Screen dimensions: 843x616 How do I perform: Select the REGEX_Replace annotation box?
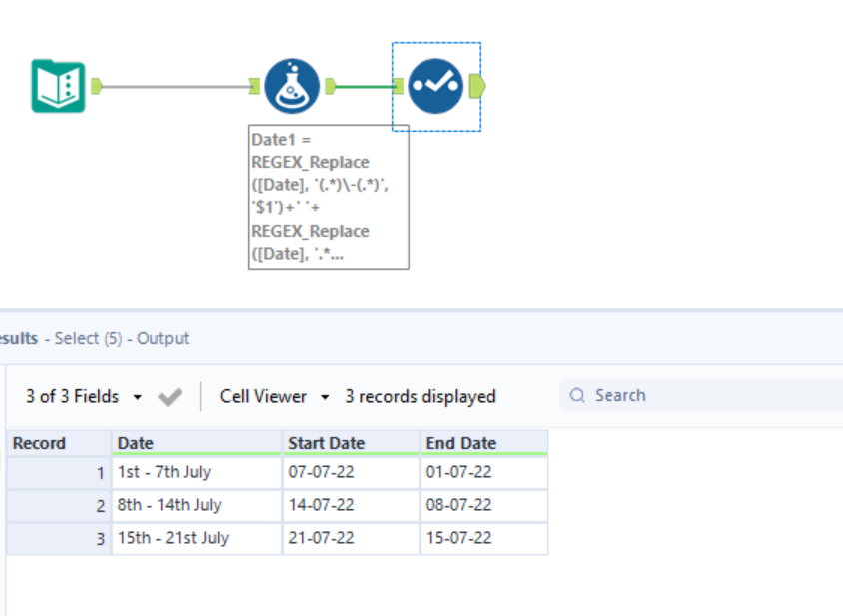(x=328, y=195)
